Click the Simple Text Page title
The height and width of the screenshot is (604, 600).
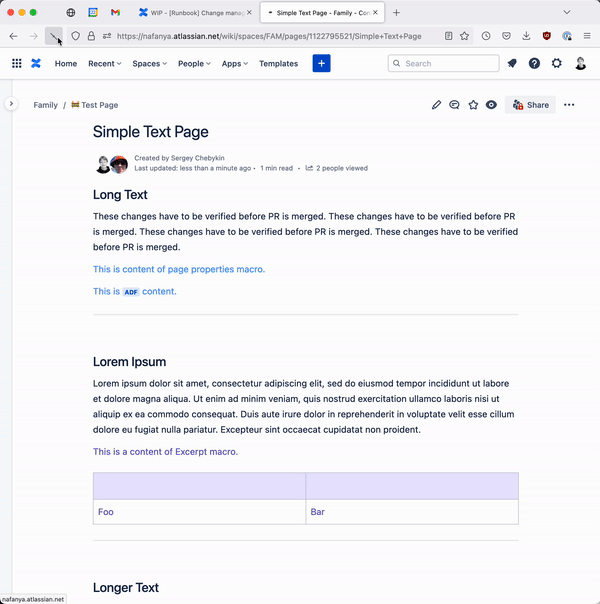tap(151, 132)
